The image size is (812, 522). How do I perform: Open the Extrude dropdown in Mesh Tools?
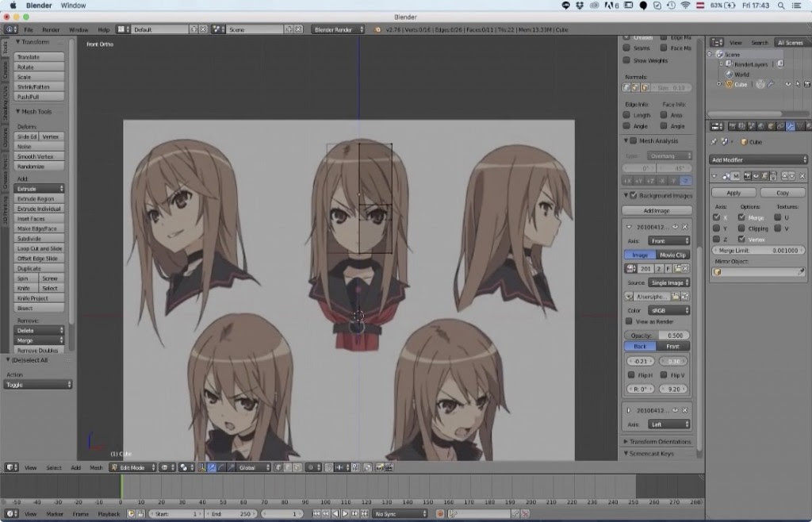click(x=40, y=189)
